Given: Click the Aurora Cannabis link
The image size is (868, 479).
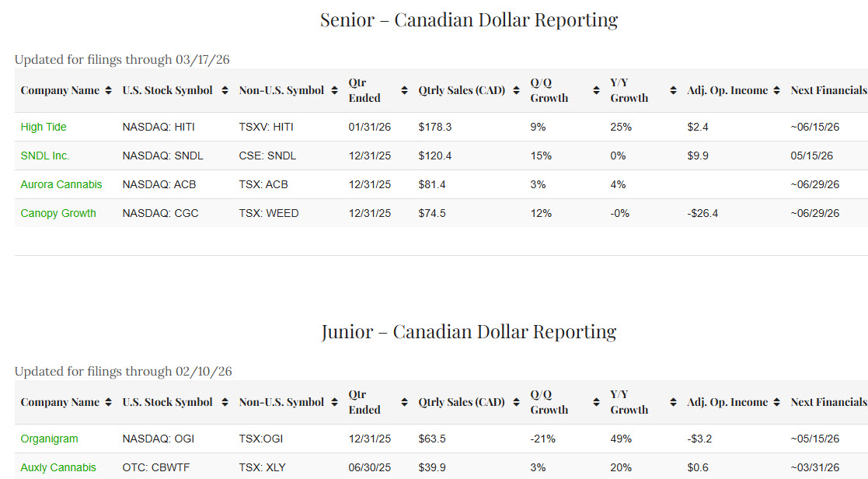Looking at the screenshot, I should 61,184.
